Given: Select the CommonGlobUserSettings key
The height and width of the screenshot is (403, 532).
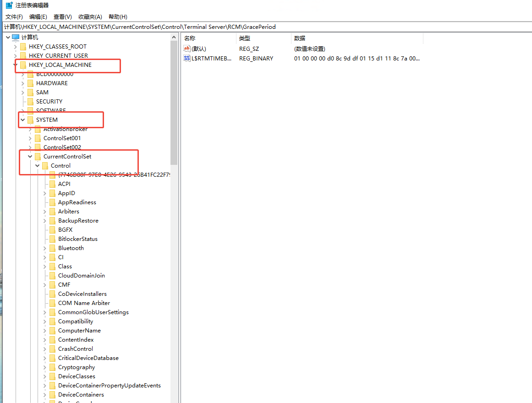Looking at the screenshot, I should click(93, 312).
